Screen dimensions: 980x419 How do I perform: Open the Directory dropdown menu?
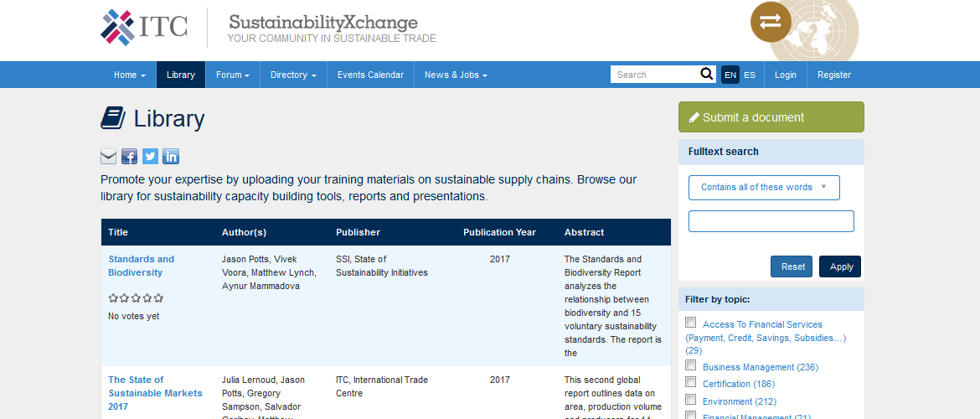click(x=293, y=75)
